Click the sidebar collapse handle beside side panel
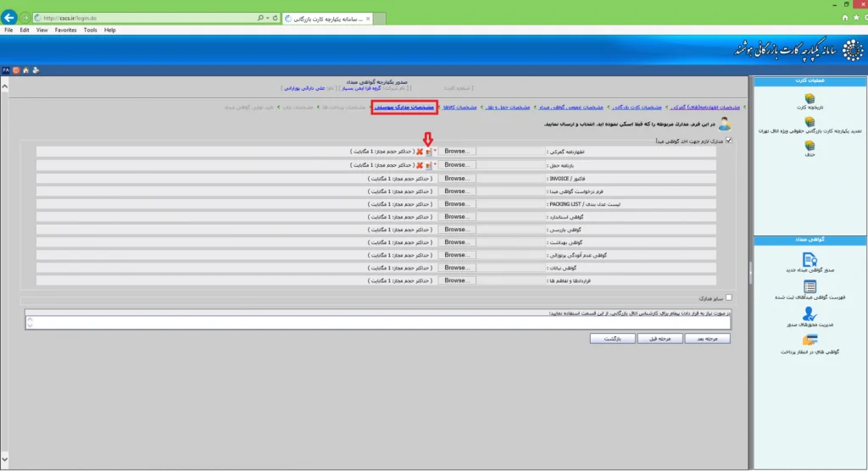The image size is (868, 471). pos(751,272)
